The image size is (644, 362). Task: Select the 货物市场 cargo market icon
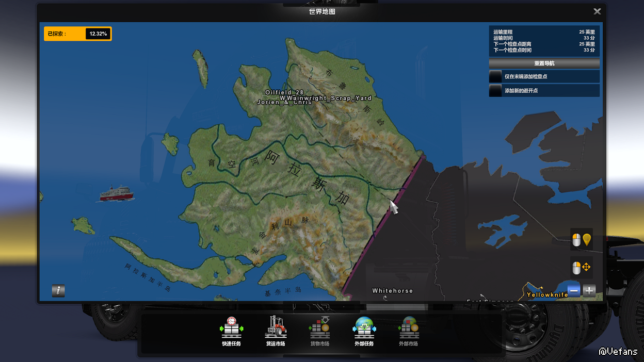(319, 331)
